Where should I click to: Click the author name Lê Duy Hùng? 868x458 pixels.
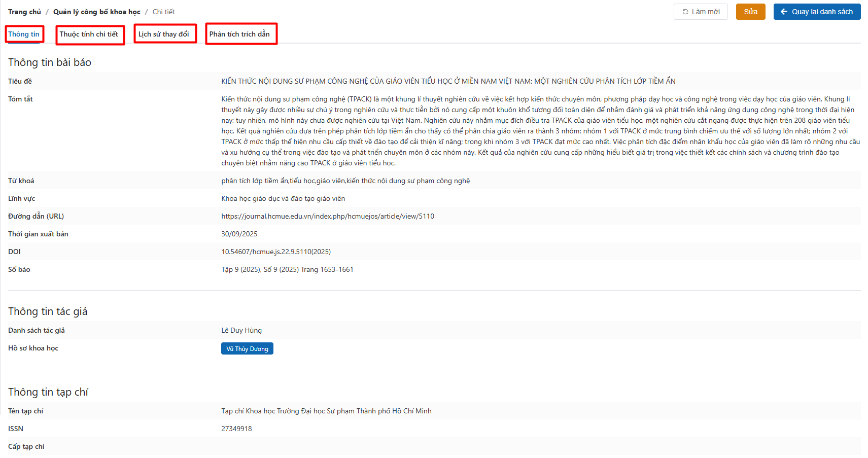point(241,330)
